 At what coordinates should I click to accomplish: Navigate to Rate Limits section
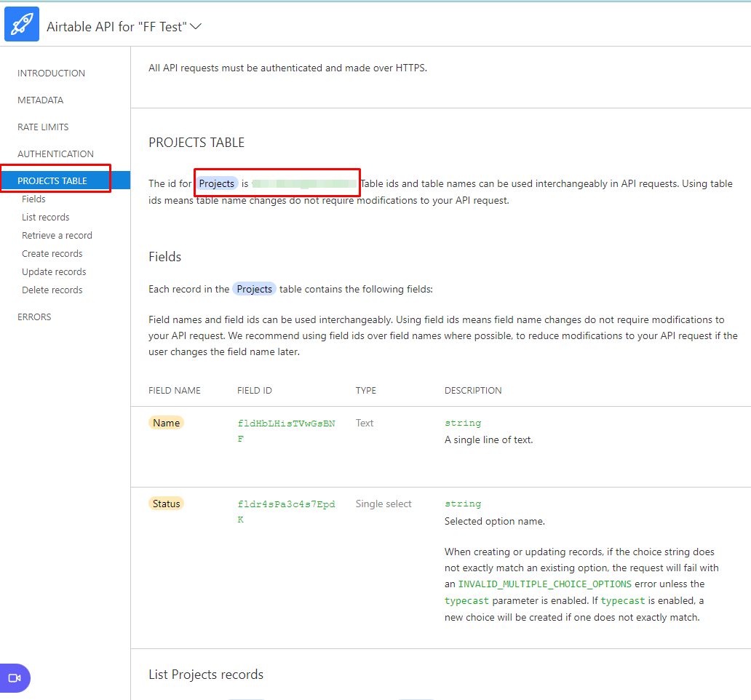click(x=43, y=127)
